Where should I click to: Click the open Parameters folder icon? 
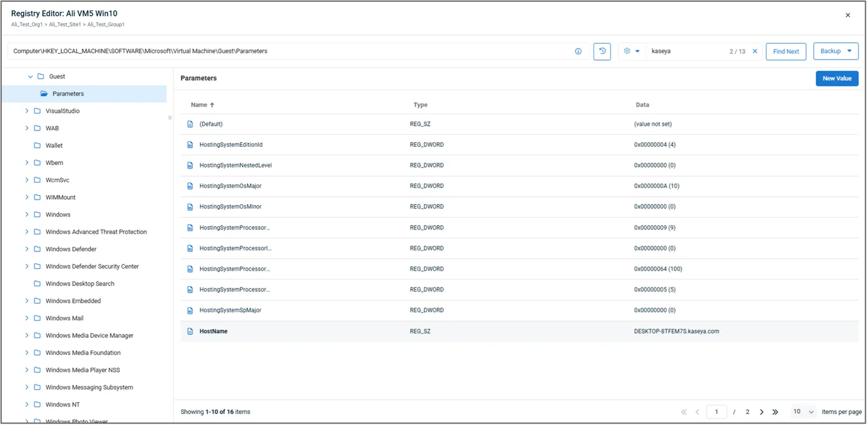[44, 94]
